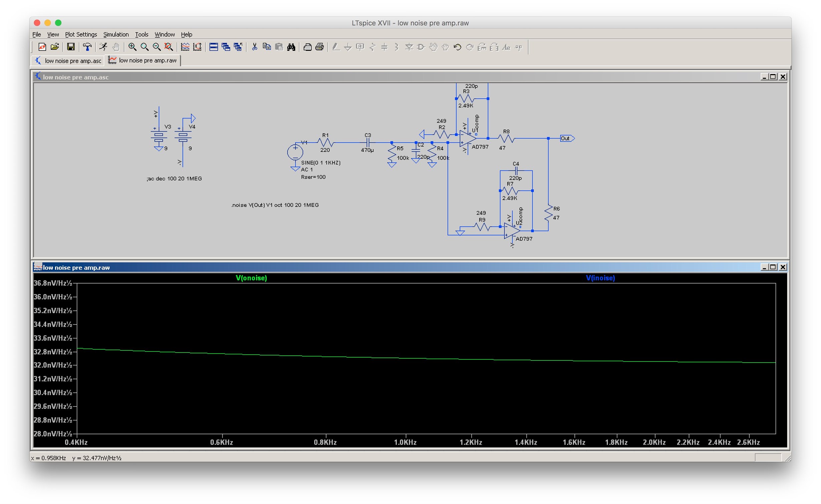Image resolution: width=821 pixels, height=504 pixels.
Task: Click the 1.0KHz x-axis label
Action: [x=405, y=442]
